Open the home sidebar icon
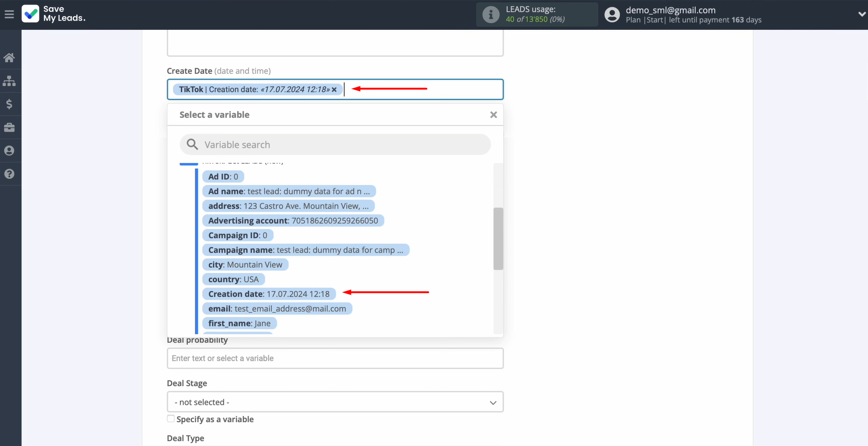The width and height of the screenshot is (868, 446). click(9, 58)
